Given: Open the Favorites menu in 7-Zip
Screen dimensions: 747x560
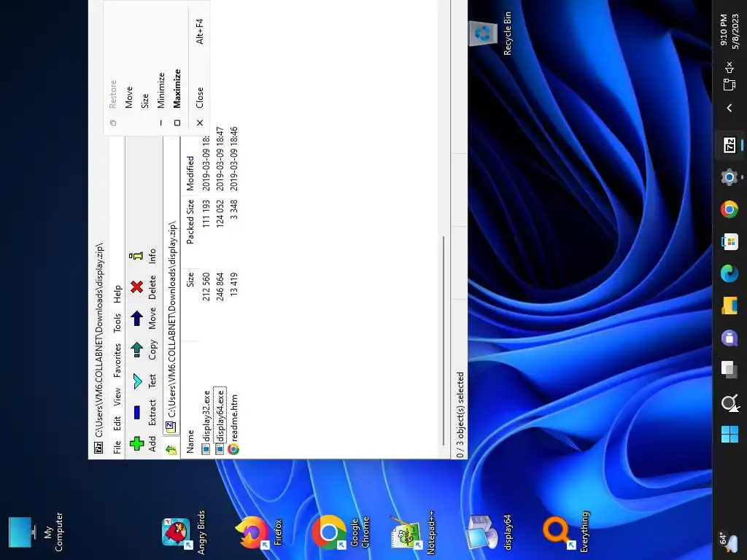Looking at the screenshot, I should pos(117,360).
